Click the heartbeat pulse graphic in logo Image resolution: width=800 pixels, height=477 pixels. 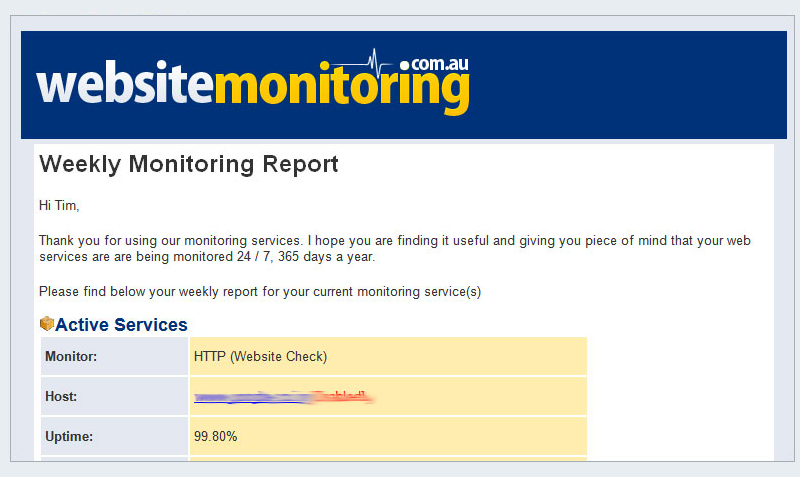[x=366, y=62]
